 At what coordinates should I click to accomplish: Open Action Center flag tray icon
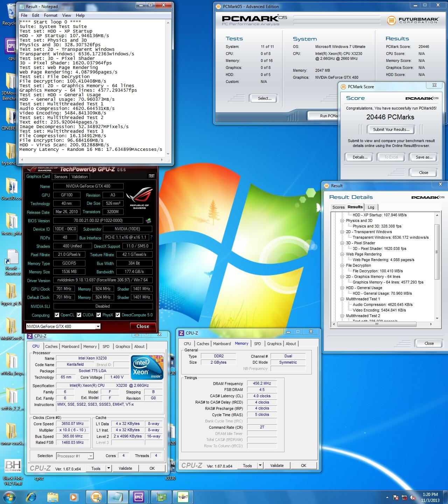pos(396,497)
